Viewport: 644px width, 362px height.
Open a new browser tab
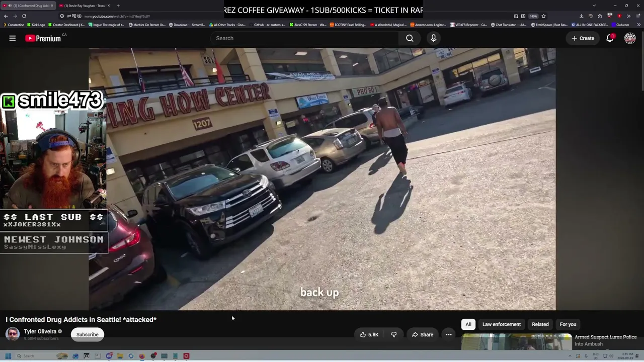[118, 6]
